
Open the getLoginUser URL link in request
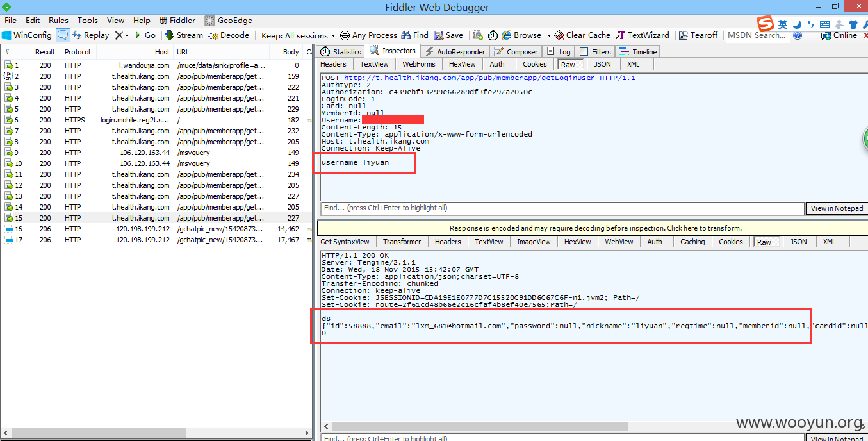pos(489,78)
